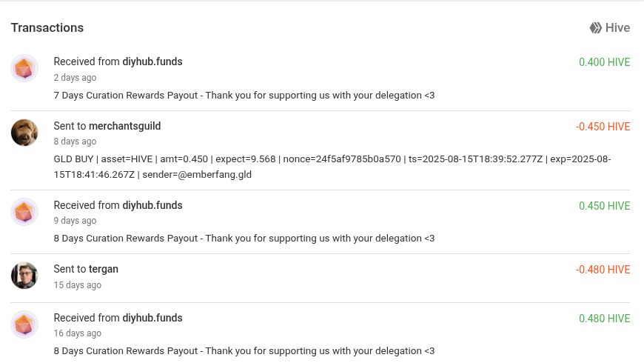Click the 15 days ago timestamp

[x=78, y=285]
